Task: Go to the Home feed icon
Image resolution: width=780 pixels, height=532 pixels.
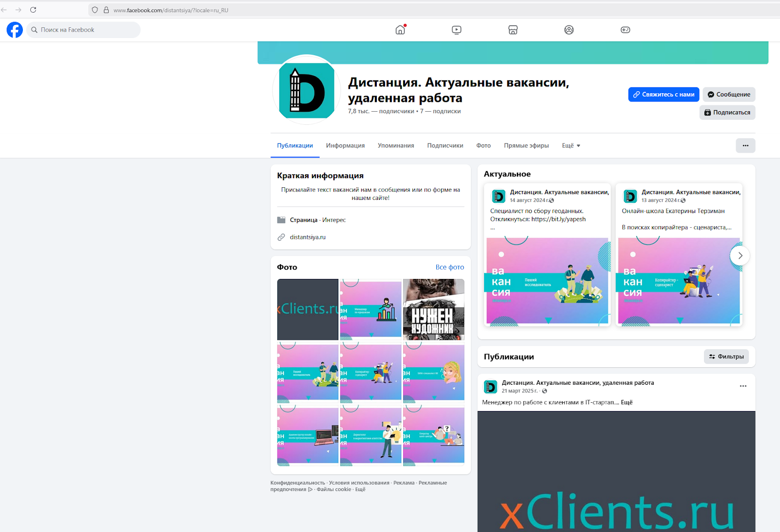Action: pyautogui.click(x=400, y=30)
